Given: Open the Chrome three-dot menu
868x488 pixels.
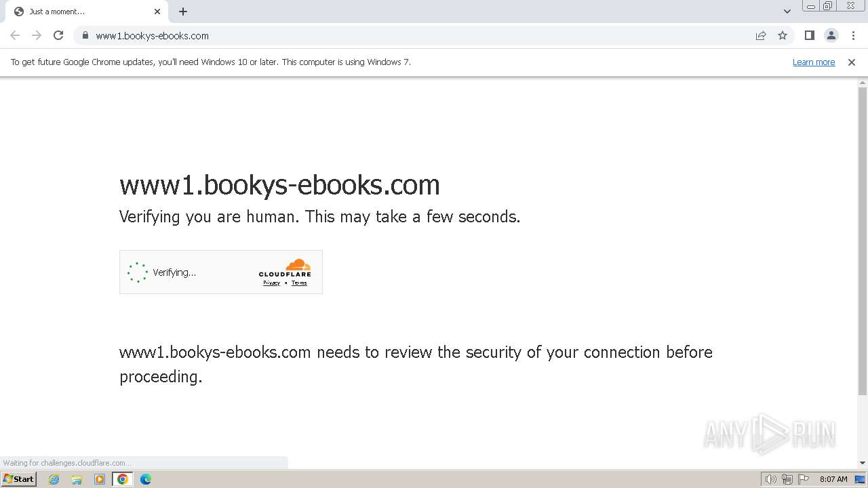Looking at the screenshot, I should 853,35.
